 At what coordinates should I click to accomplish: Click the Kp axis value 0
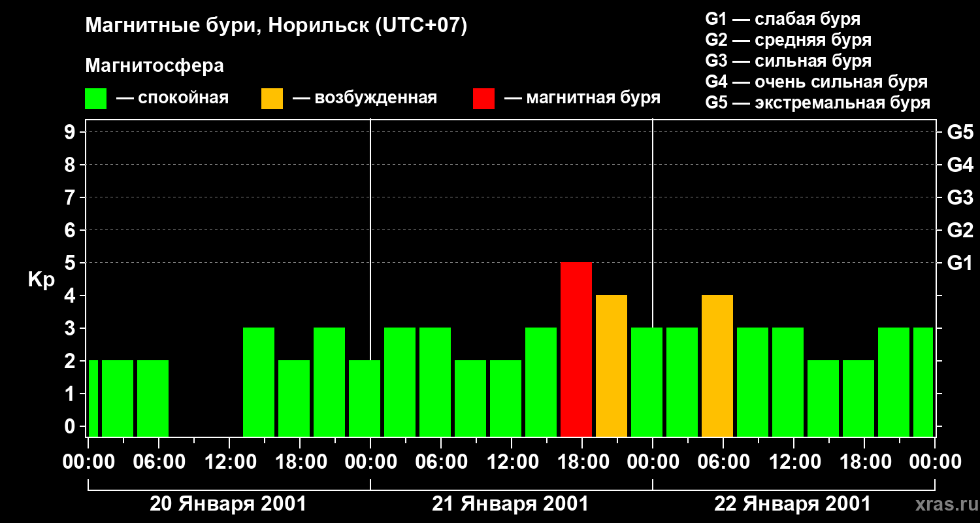pos(71,427)
